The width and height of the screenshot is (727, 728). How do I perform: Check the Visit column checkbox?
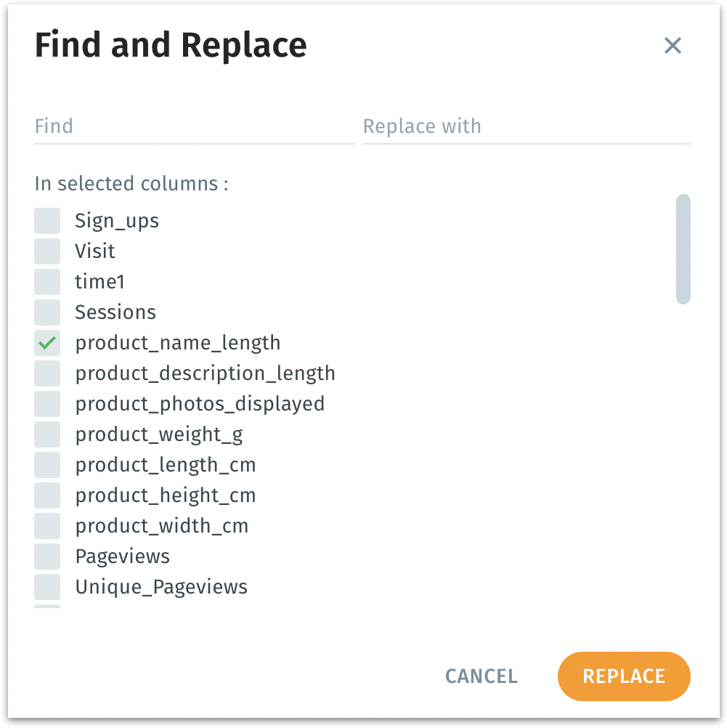47,251
